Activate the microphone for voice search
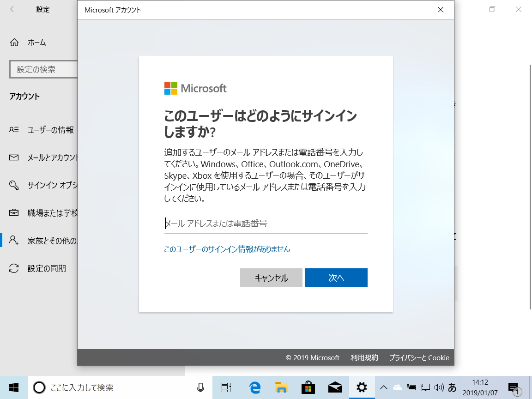This screenshot has height=399, width=532. (200, 387)
